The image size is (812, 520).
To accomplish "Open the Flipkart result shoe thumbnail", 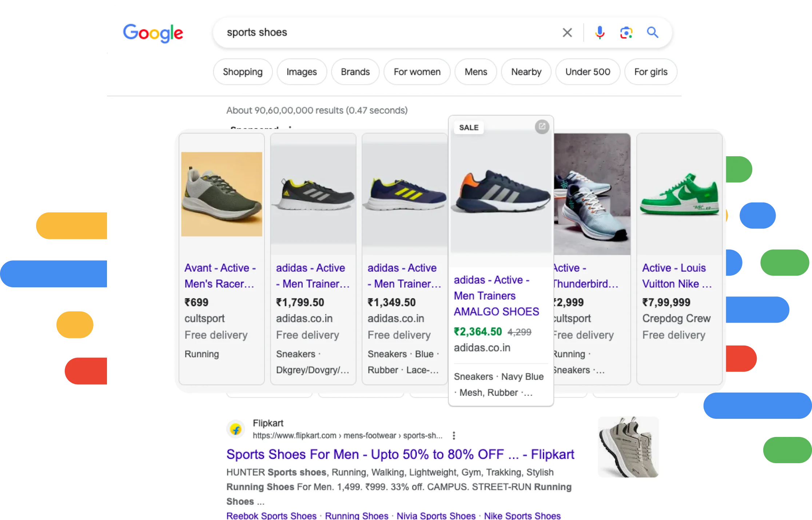I will click(x=628, y=447).
